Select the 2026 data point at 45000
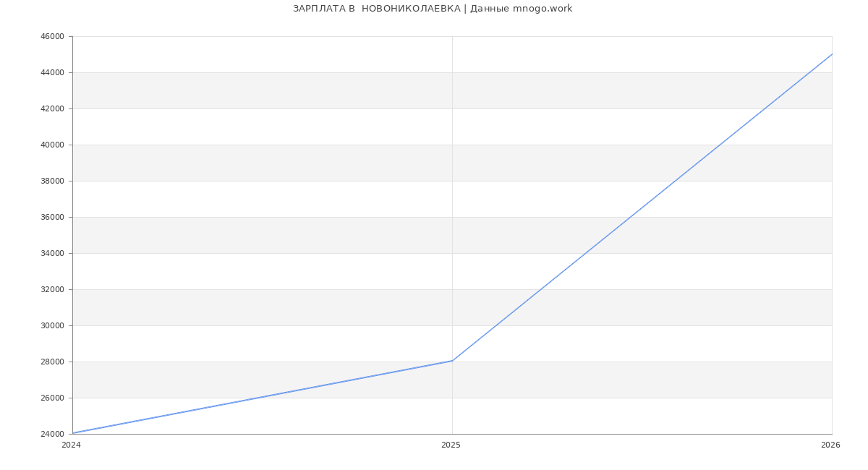 tap(831, 54)
